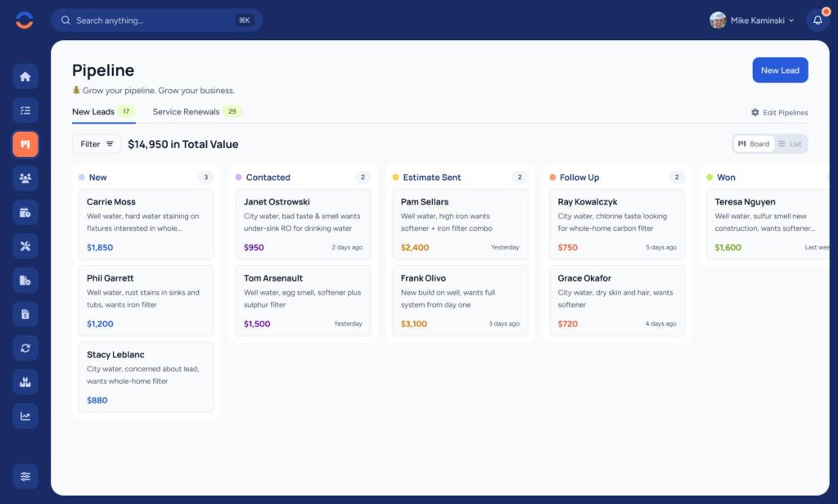Select the Service Renewals tab

[196, 112]
